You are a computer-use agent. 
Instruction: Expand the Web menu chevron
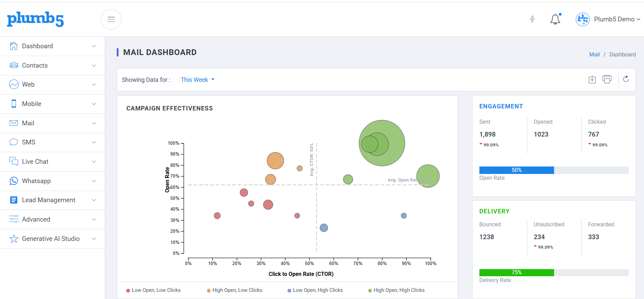(94, 85)
